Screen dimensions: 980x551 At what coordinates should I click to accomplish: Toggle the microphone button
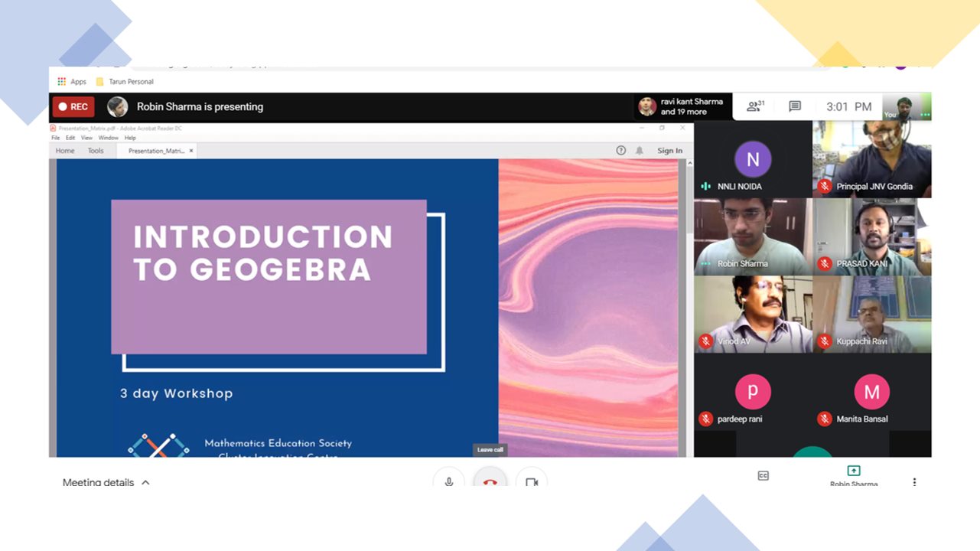(449, 481)
